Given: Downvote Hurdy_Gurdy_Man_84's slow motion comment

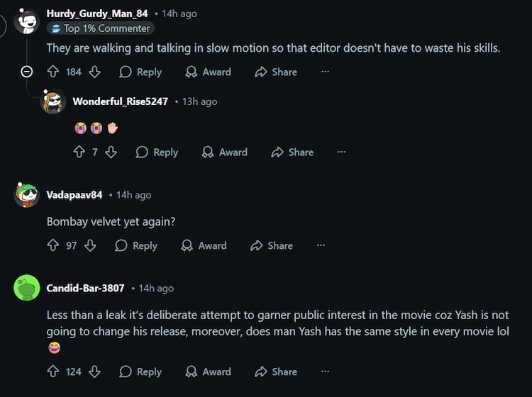Looking at the screenshot, I should coord(94,72).
